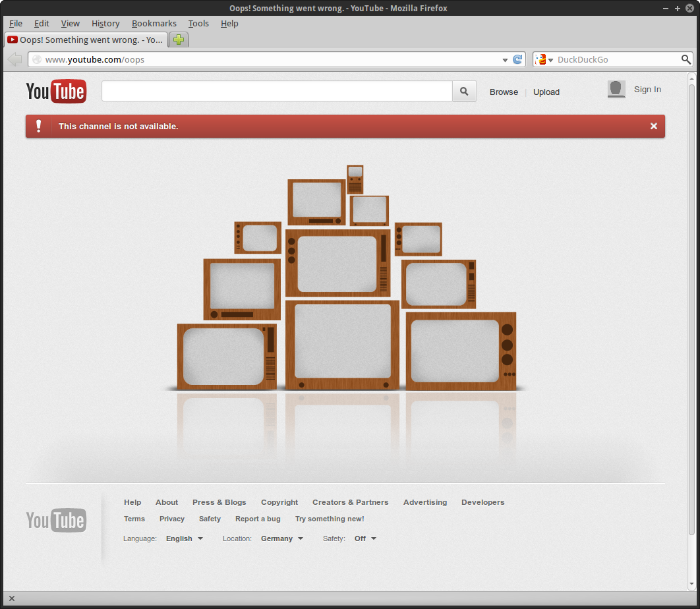Open the History menu
The width and height of the screenshot is (700, 609).
coord(105,23)
